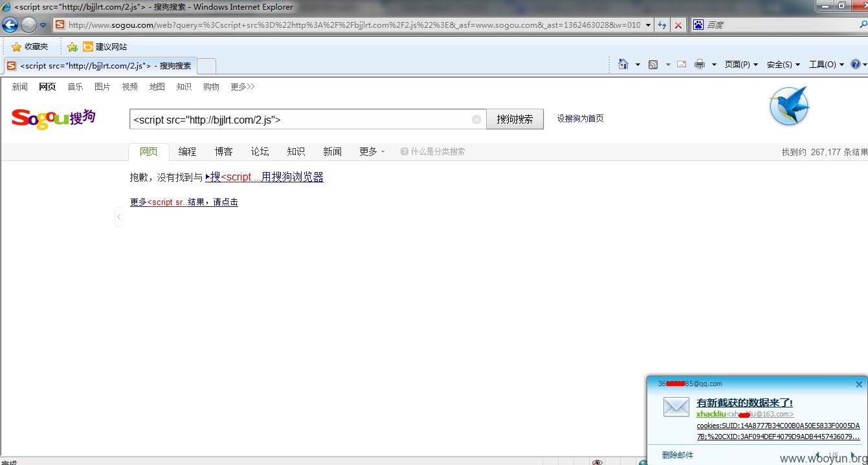Click the 购物 shopping navigation link
Image resolution: width=868 pixels, height=465 pixels.
211,87
